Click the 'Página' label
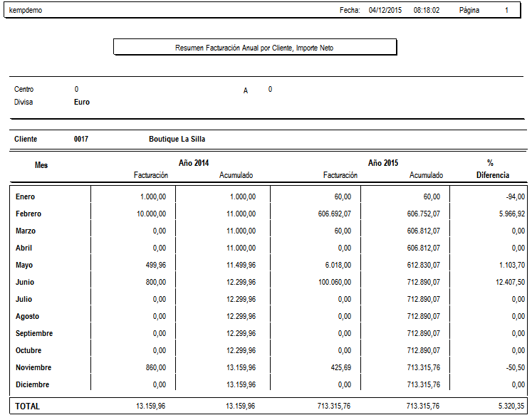532x420 pixels. click(469, 10)
